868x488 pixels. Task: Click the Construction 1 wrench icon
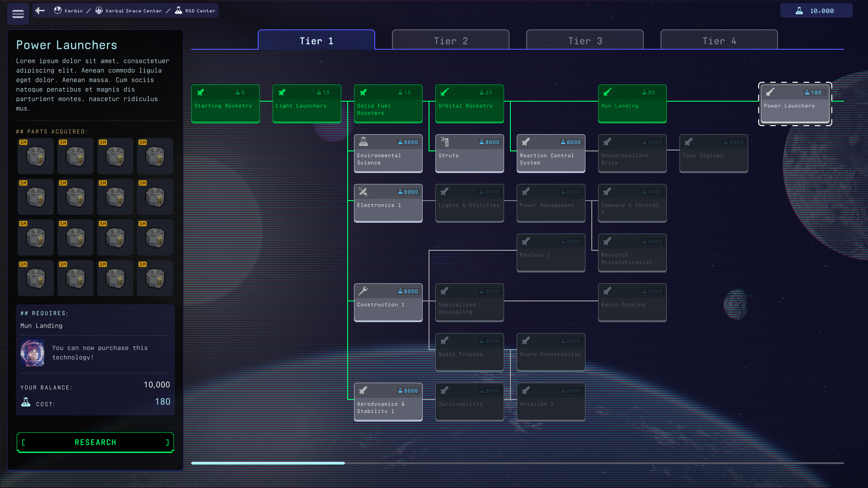point(363,291)
